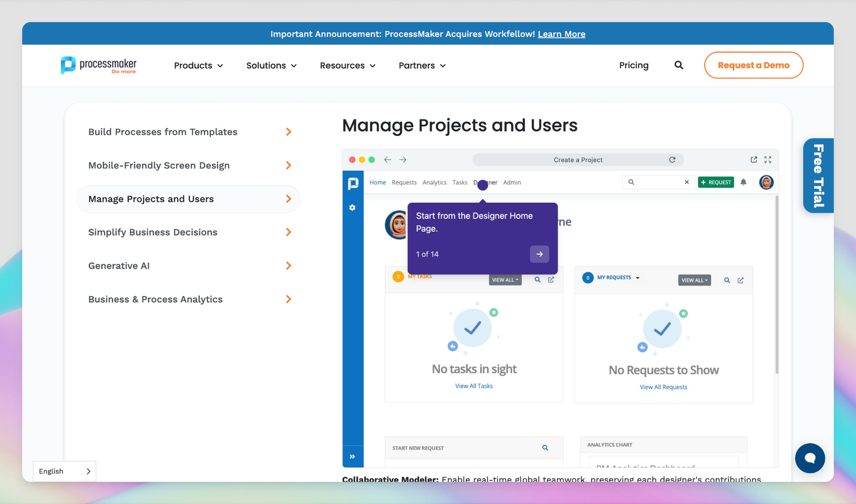
Task: Clear the demo search field with X
Action: pyautogui.click(x=686, y=182)
